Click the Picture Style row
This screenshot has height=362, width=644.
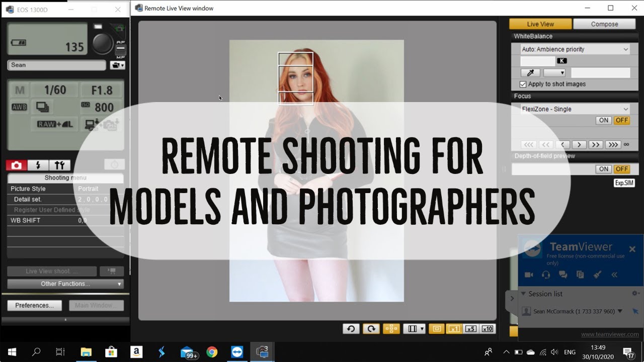[x=65, y=189]
